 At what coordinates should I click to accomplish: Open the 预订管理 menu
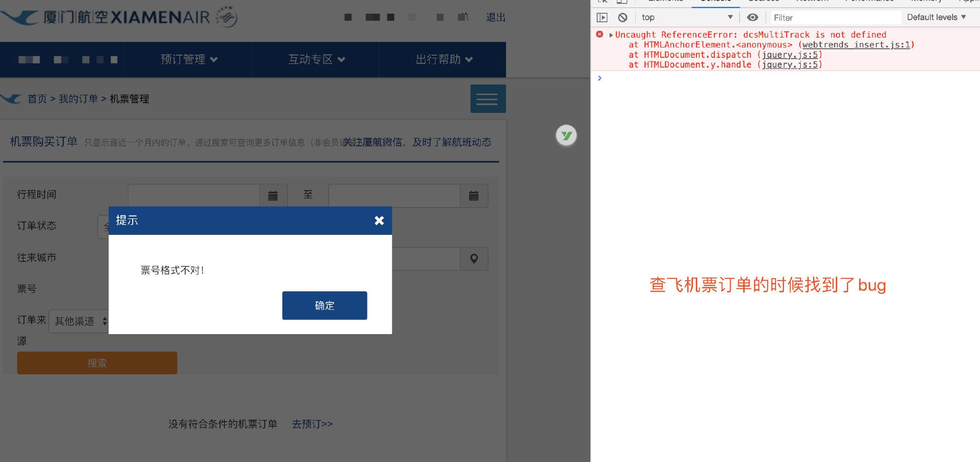click(189, 59)
